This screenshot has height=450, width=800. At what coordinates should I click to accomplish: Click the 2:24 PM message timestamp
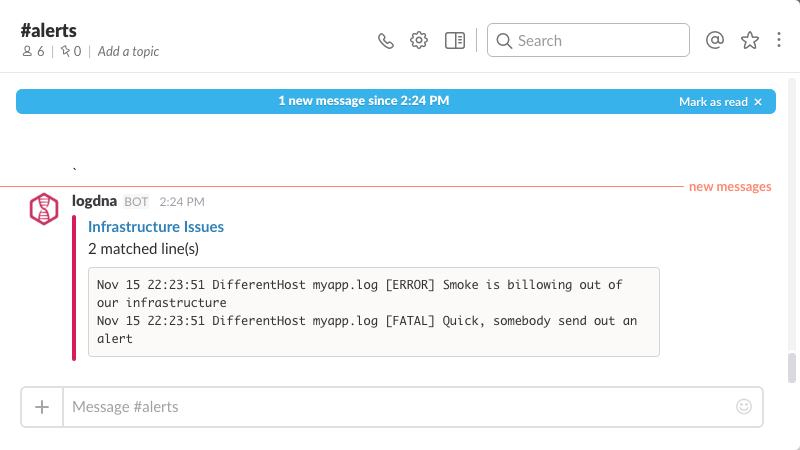click(182, 202)
